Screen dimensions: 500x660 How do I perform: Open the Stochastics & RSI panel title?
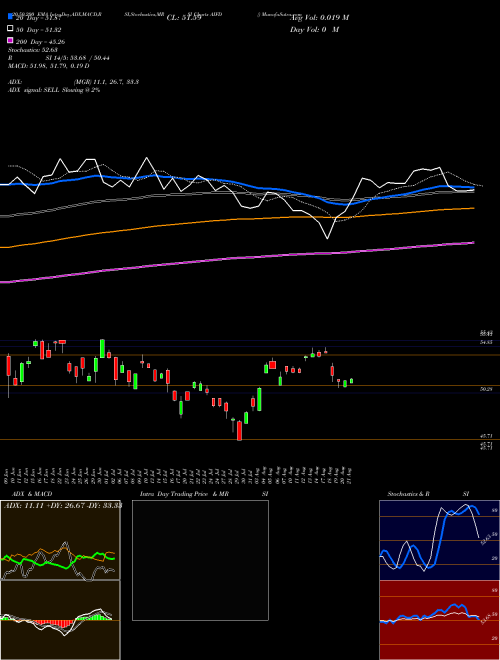[428, 494]
